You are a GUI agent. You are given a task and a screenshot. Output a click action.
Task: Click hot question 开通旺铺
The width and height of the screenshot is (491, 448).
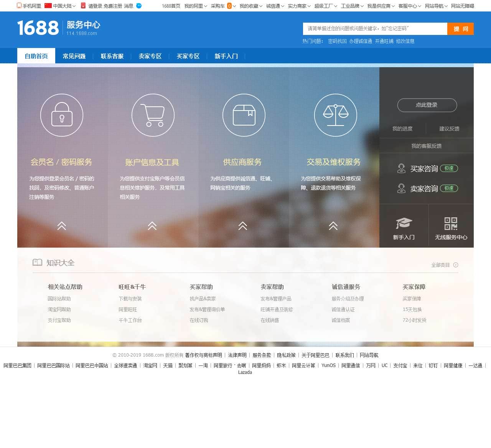pyautogui.click(x=384, y=41)
